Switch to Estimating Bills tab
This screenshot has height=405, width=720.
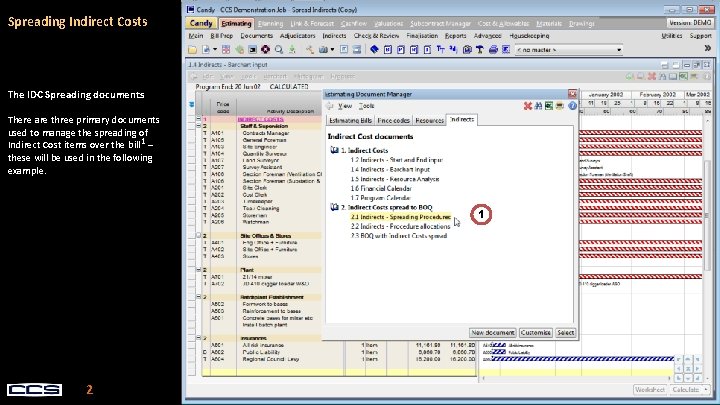pos(350,121)
